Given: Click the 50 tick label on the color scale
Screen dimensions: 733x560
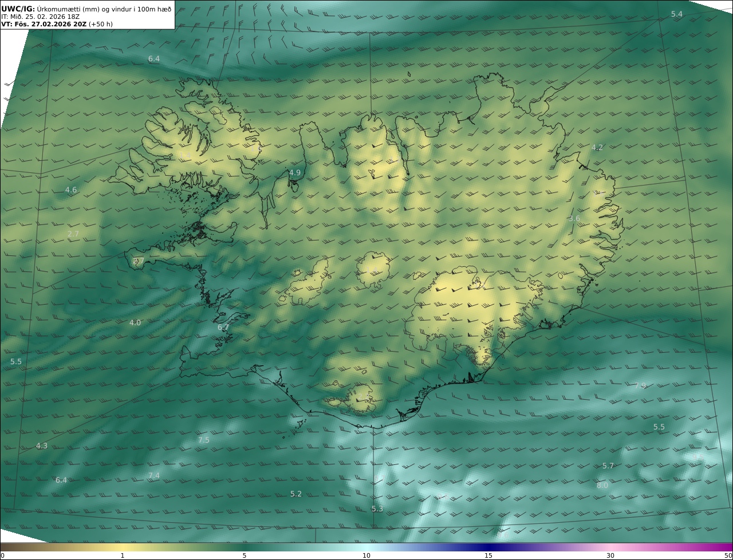Looking at the screenshot, I should (728, 555).
